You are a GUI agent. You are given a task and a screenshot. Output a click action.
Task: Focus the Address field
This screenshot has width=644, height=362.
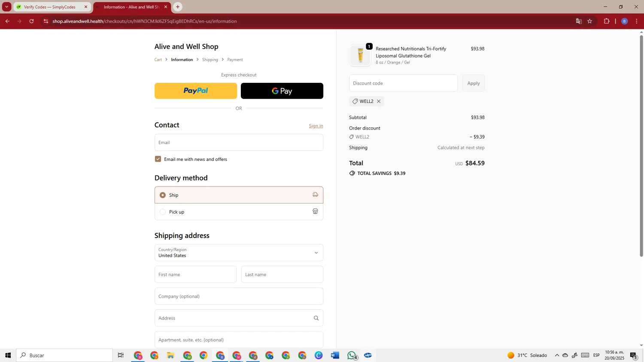tap(239, 318)
